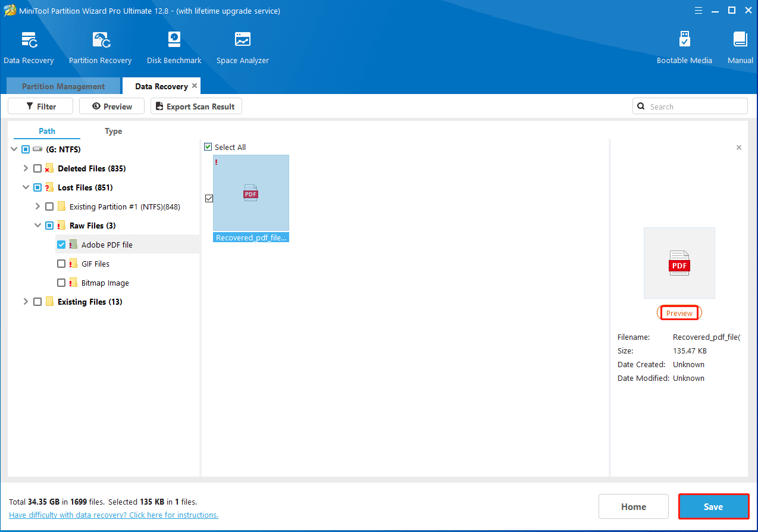Uncheck the Adobe PDF file checkbox
This screenshot has height=532, width=758.
coord(61,245)
